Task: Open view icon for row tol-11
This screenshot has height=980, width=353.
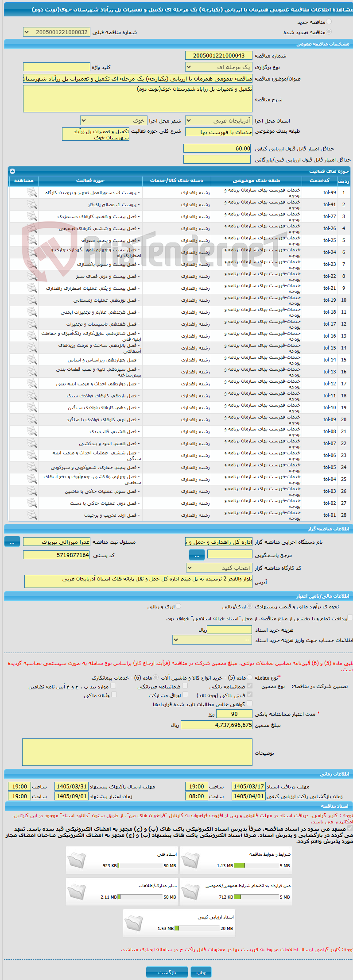Action: (32, 396)
